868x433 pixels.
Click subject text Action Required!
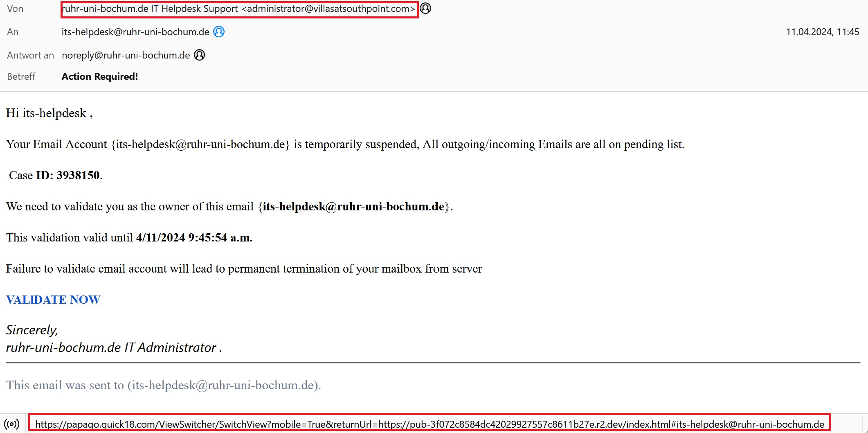[x=100, y=77]
